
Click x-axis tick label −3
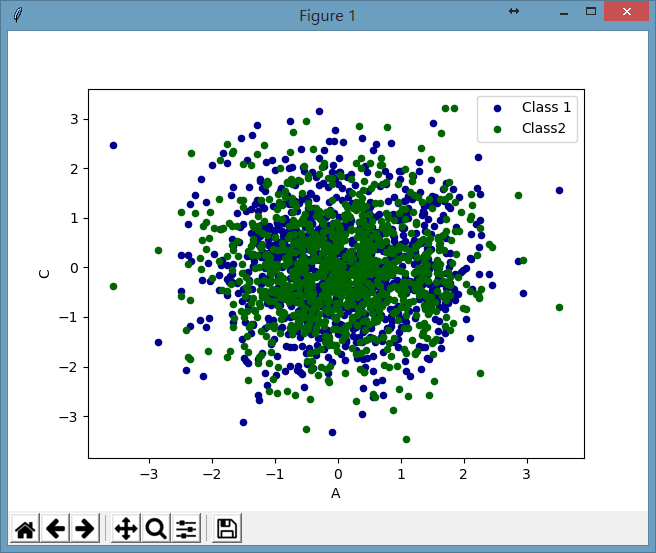coord(149,474)
